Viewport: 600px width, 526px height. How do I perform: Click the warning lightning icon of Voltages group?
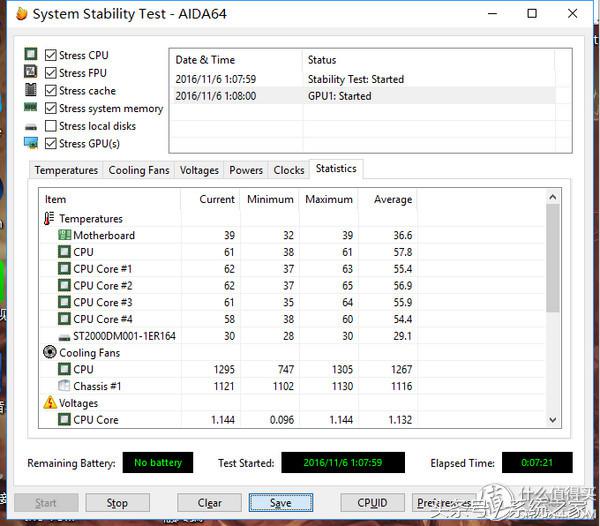pyautogui.click(x=50, y=402)
